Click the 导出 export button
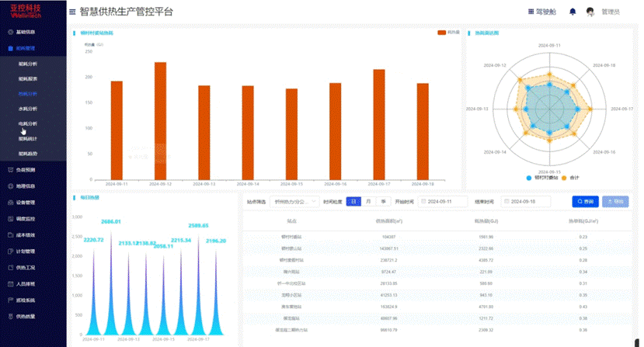Viewport: 644px width, 347px height. point(615,202)
